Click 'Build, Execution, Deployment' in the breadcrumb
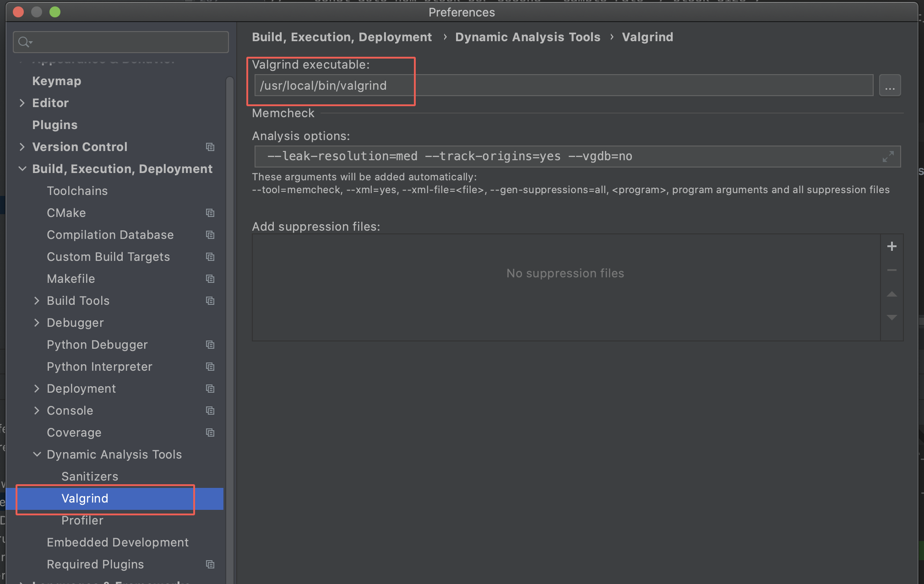This screenshot has width=924, height=584. (342, 37)
